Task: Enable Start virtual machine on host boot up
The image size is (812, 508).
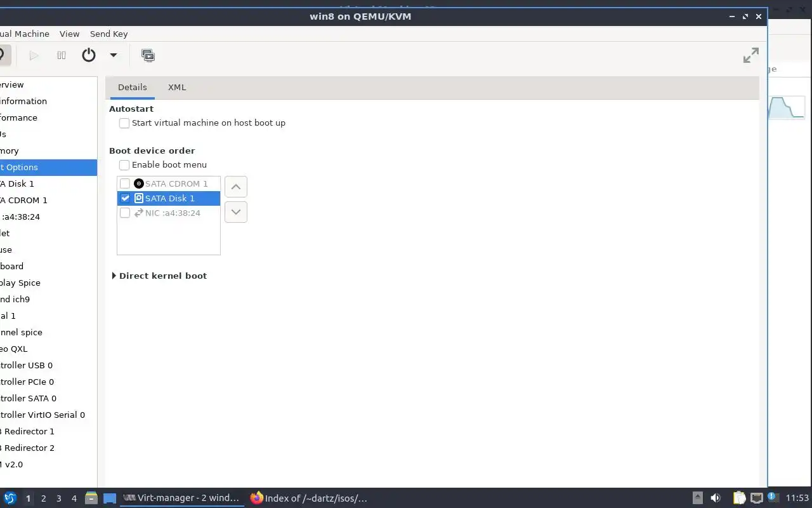Action: coord(124,123)
